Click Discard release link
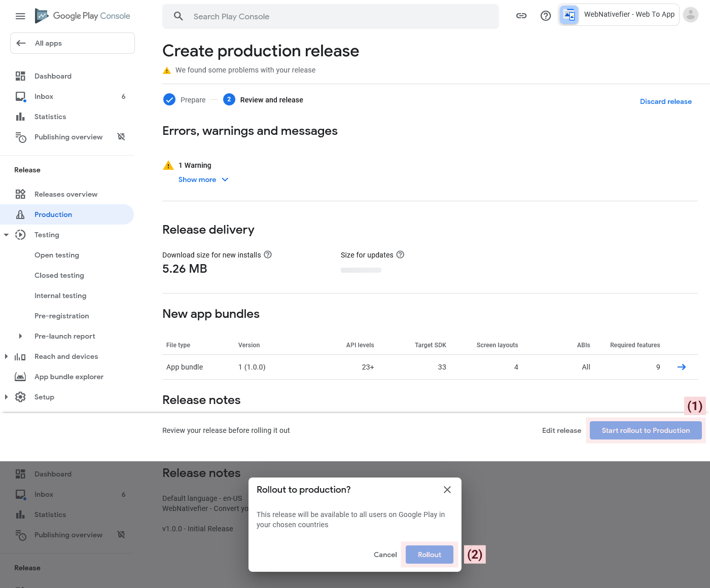This screenshot has width=710, height=588. click(x=666, y=101)
